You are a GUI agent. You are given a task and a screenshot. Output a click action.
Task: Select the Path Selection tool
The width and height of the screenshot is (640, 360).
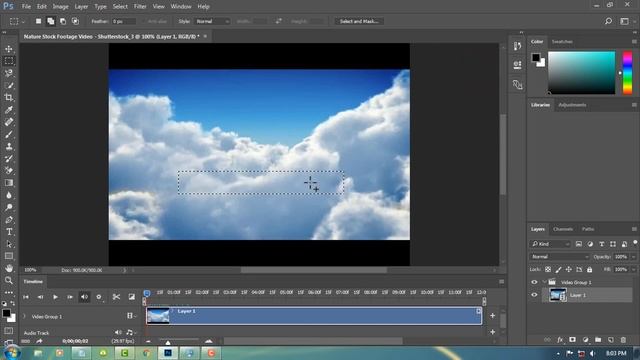click(x=9, y=244)
